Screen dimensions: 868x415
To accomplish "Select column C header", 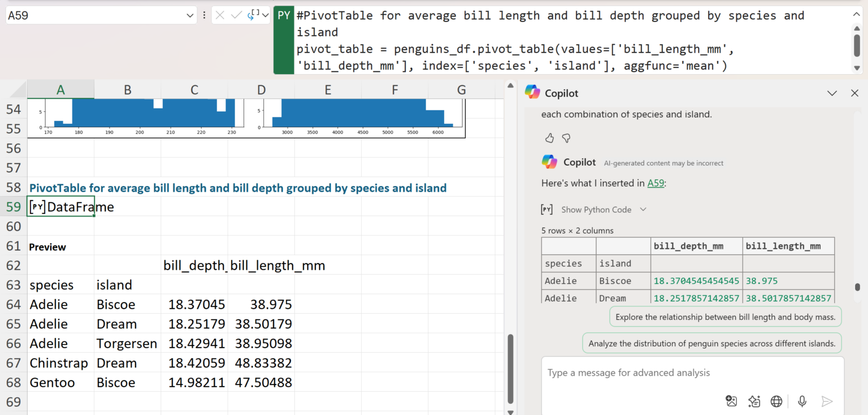I will [194, 89].
